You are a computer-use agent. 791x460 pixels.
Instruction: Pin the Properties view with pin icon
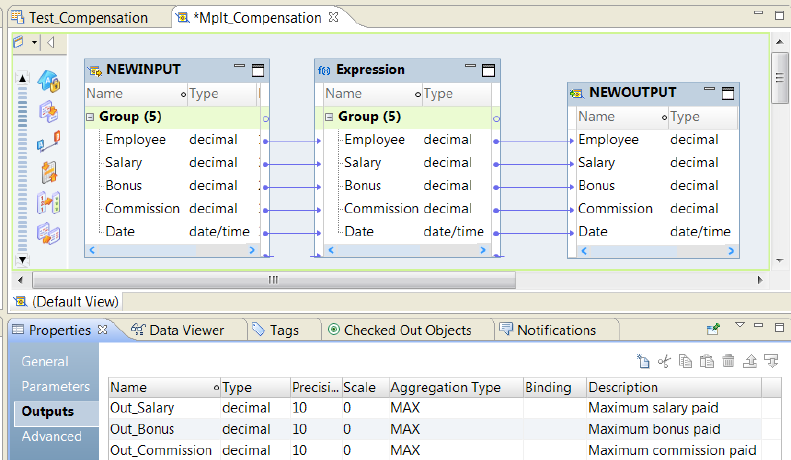tap(713, 328)
